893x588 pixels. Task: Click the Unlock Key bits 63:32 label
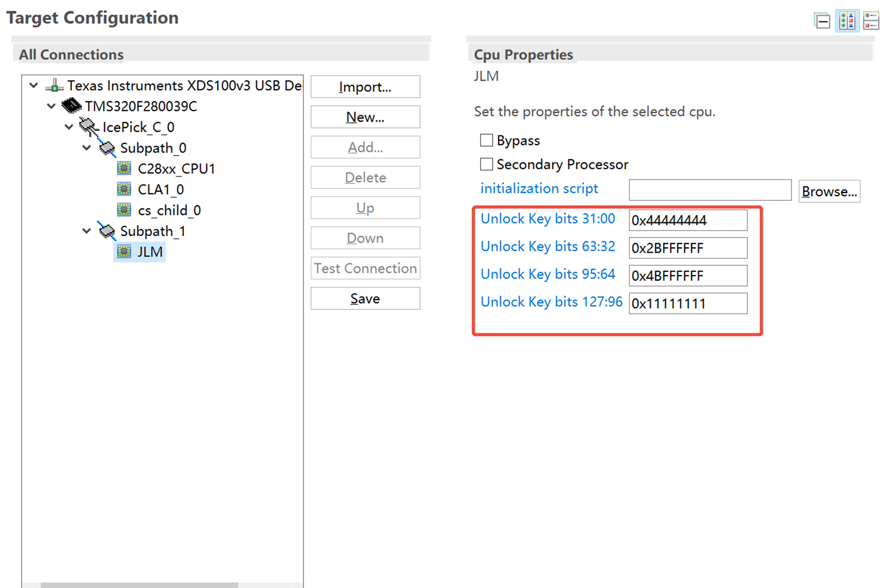(x=548, y=246)
